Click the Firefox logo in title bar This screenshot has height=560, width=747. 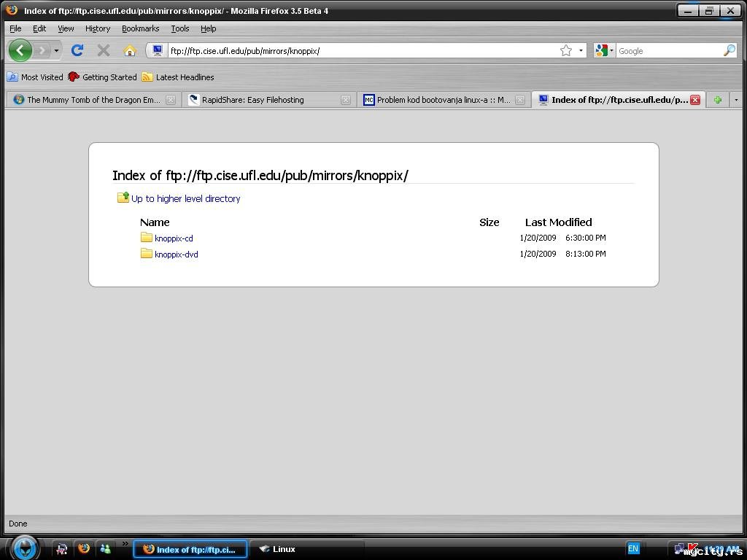tap(12, 10)
